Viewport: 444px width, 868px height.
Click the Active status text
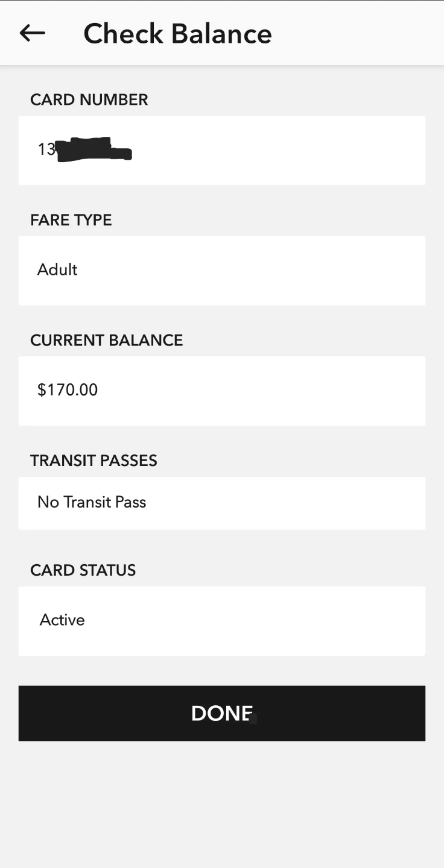(x=62, y=620)
